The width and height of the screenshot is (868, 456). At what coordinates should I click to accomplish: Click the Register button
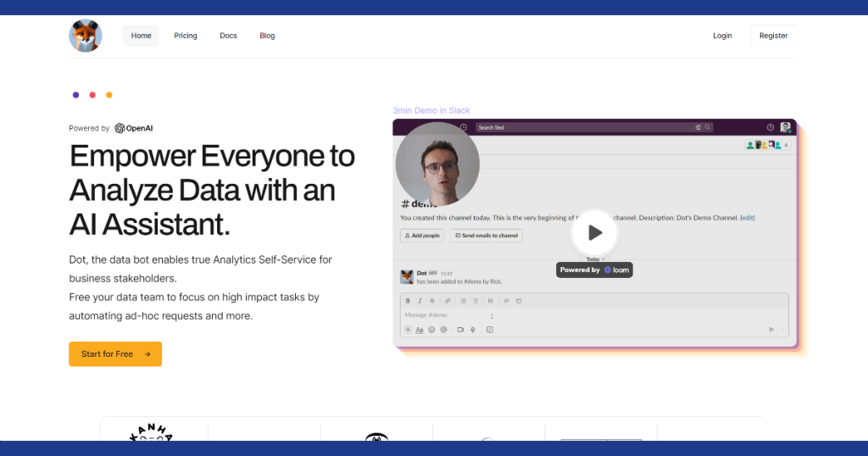coord(773,36)
